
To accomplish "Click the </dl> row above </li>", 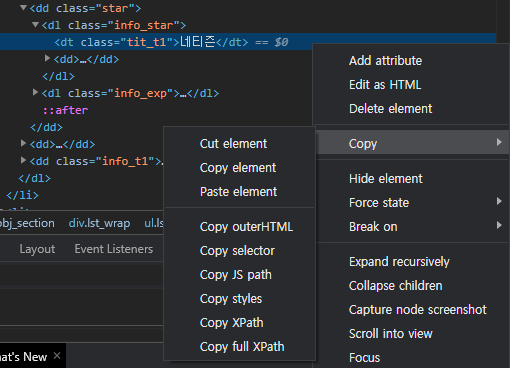I will tap(34, 178).
